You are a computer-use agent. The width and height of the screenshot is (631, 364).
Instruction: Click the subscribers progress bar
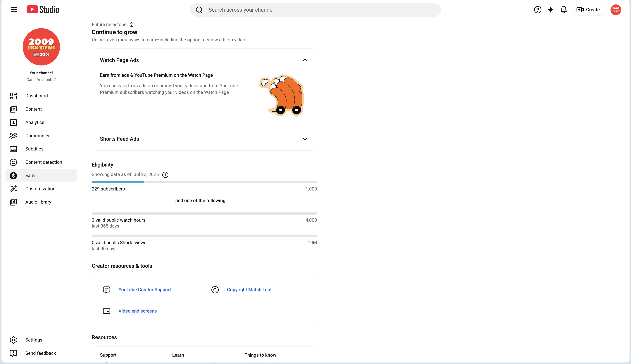204,182
